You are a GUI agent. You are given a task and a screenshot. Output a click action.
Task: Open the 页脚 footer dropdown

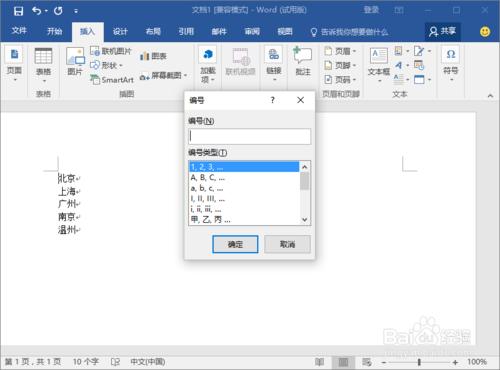[x=340, y=65]
